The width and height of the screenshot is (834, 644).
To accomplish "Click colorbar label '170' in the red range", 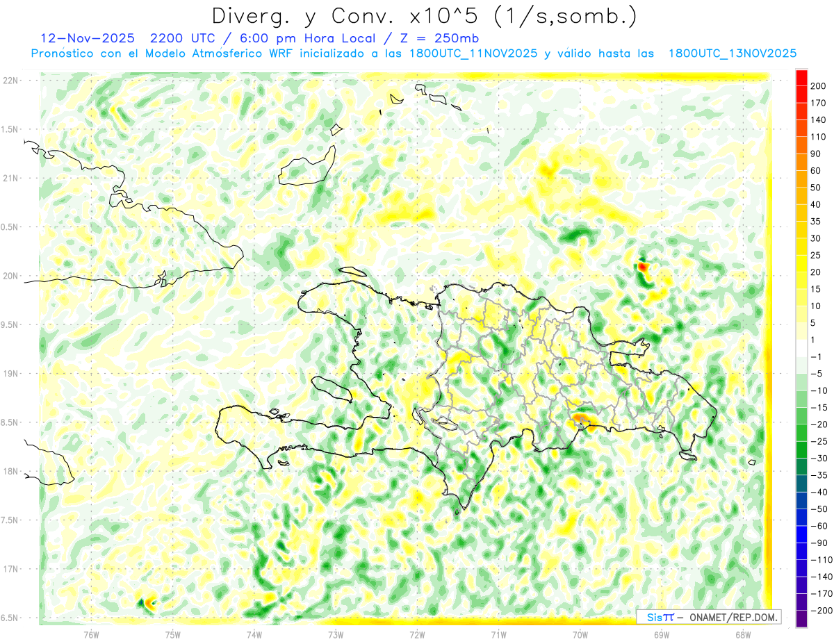I will point(819,103).
